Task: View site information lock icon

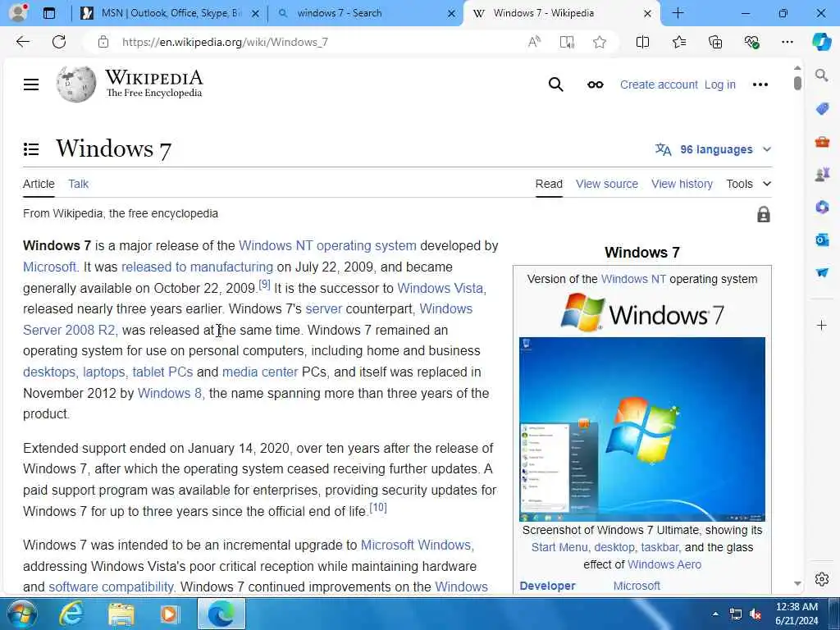Action: pyautogui.click(x=103, y=42)
